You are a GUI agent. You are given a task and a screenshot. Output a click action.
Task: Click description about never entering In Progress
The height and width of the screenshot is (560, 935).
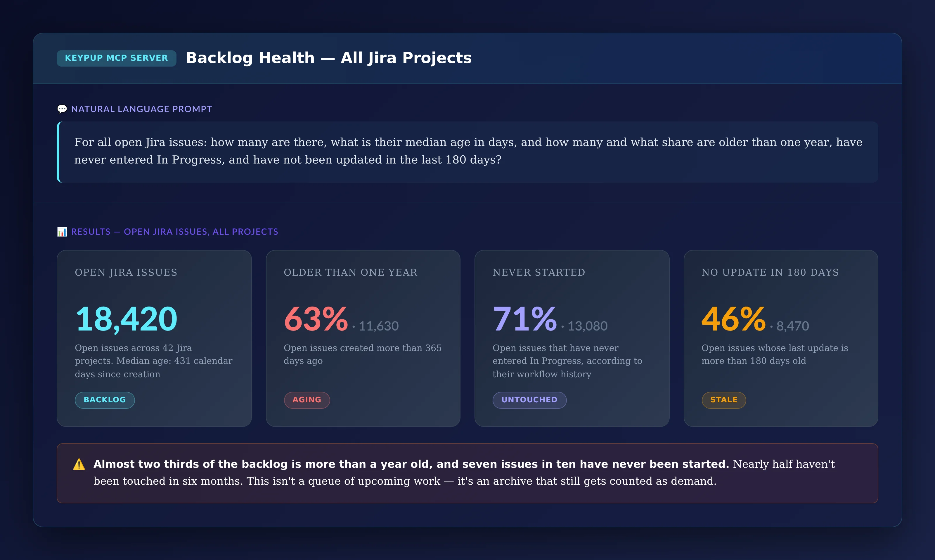pos(567,361)
